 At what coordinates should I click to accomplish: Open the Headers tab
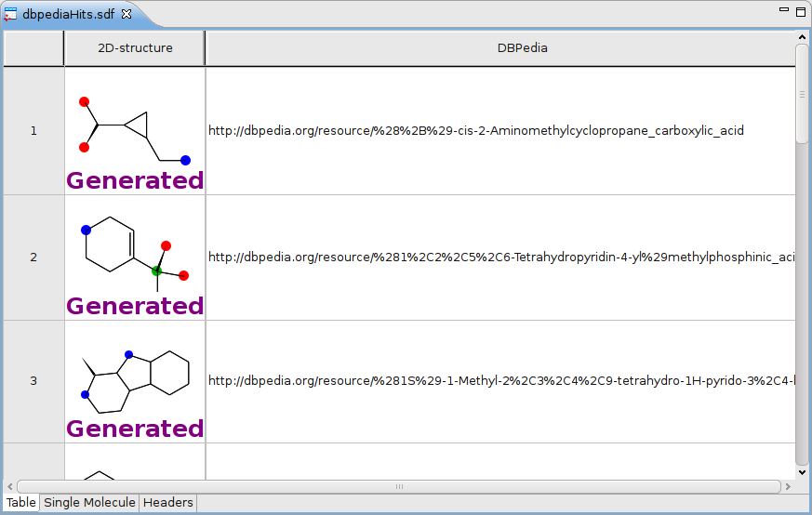[x=168, y=503]
